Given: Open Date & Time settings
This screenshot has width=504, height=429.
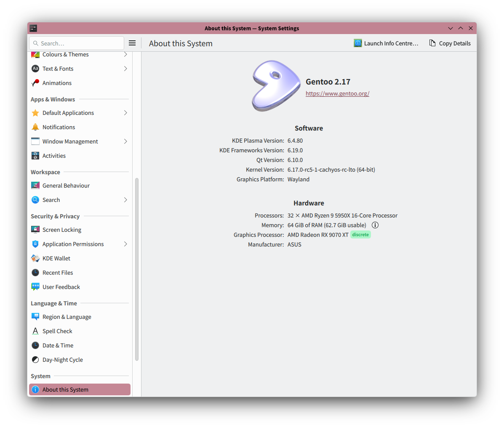Looking at the screenshot, I should pyautogui.click(x=80, y=345).
